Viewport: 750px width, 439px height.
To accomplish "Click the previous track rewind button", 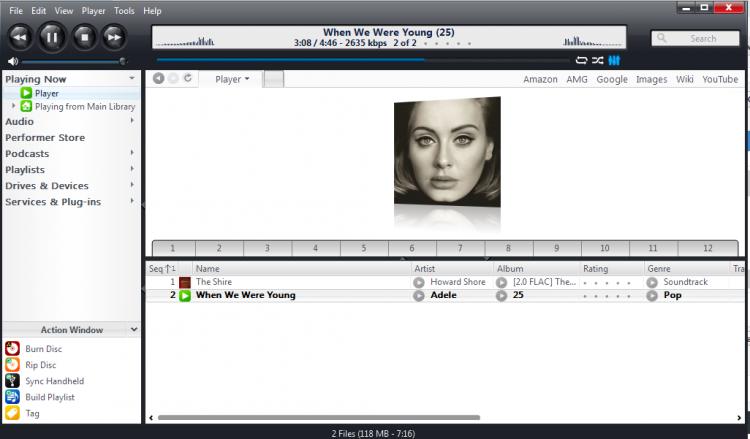I will click(20, 37).
